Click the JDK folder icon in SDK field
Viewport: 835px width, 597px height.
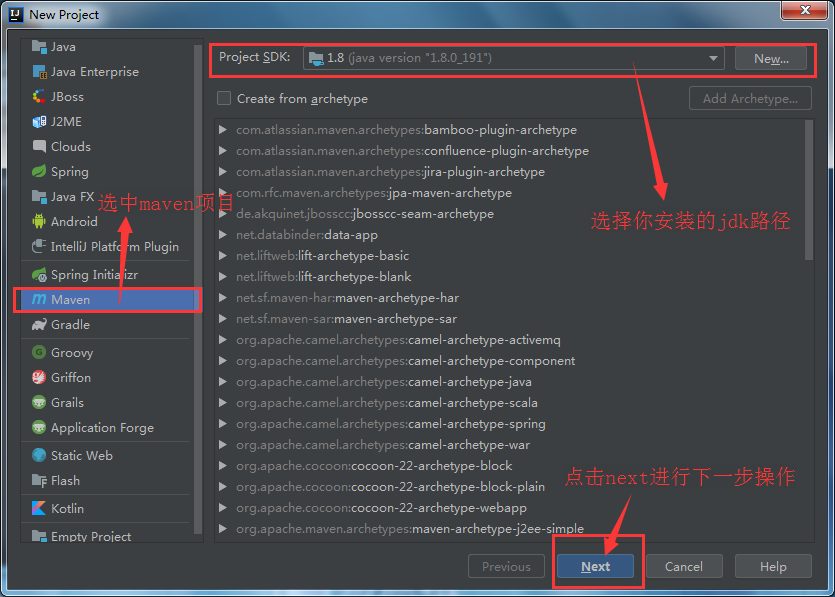[x=316, y=59]
